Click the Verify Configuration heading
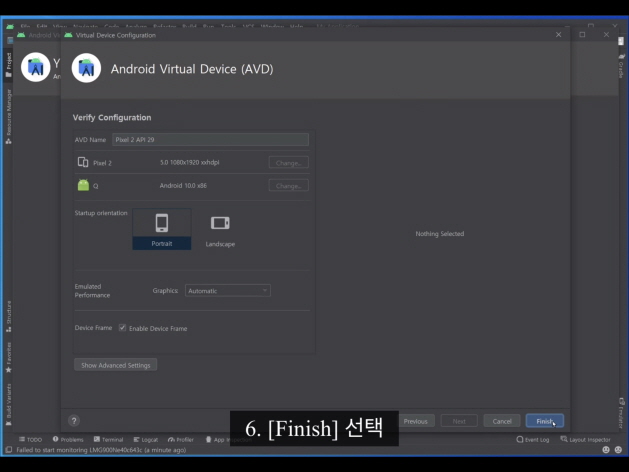 click(112, 117)
